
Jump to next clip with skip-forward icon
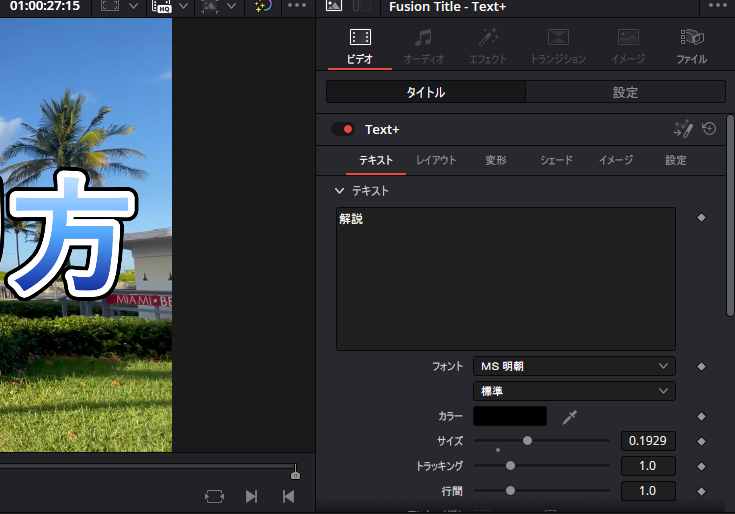pos(252,496)
